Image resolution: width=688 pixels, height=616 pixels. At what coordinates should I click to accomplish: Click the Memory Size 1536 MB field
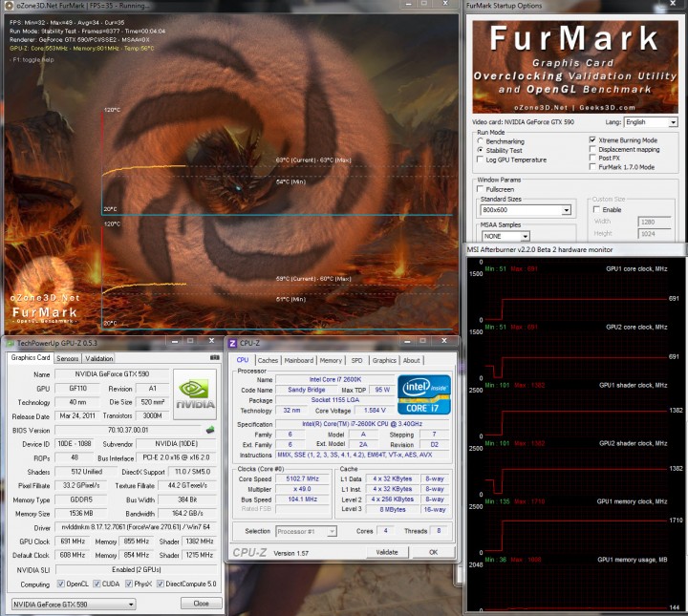click(81, 513)
